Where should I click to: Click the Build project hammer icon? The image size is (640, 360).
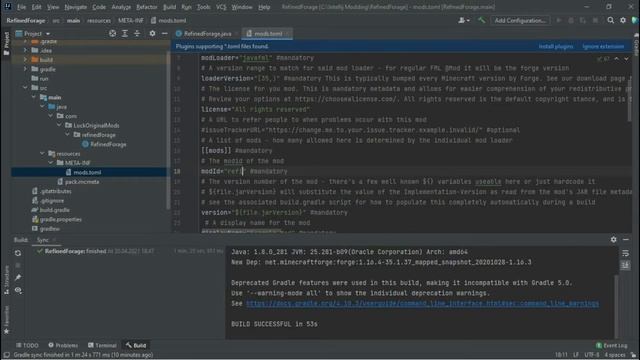(x=482, y=20)
